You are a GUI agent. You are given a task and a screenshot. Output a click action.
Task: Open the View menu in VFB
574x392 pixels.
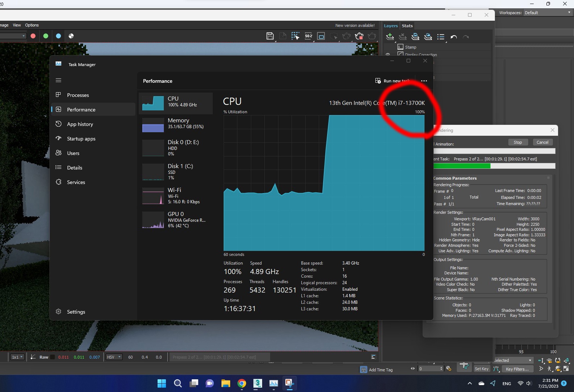click(17, 25)
